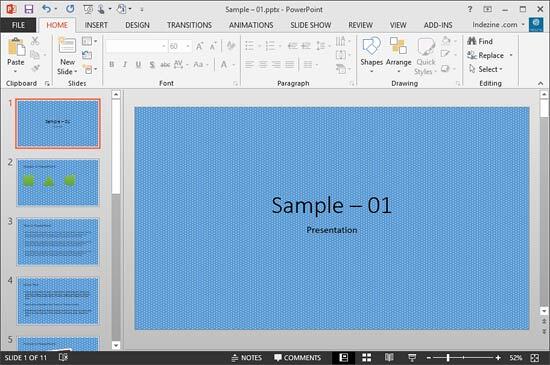
Task: Select slide 2 thumbnail with green shapes
Action: (x=58, y=182)
